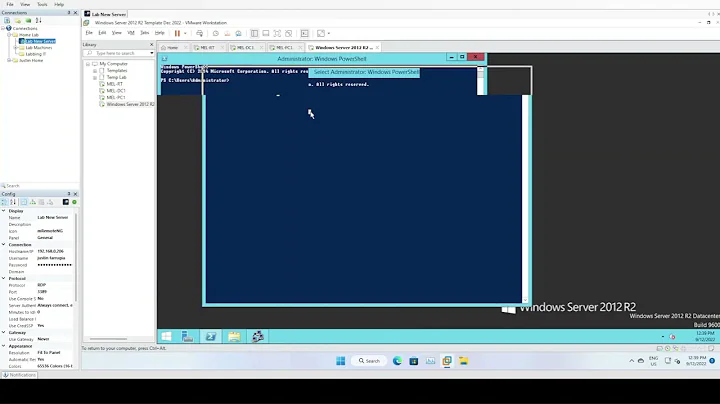Click the Unity mode icon
Viewport: 720px width, 404px height.
point(288,33)
